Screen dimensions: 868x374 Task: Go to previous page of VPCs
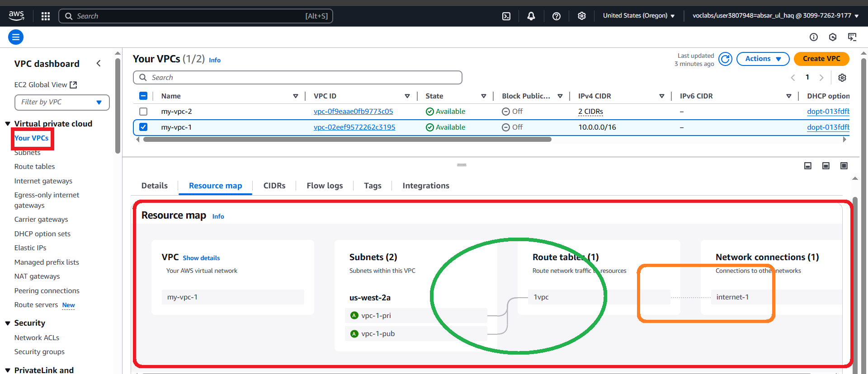tap(793, 78)
